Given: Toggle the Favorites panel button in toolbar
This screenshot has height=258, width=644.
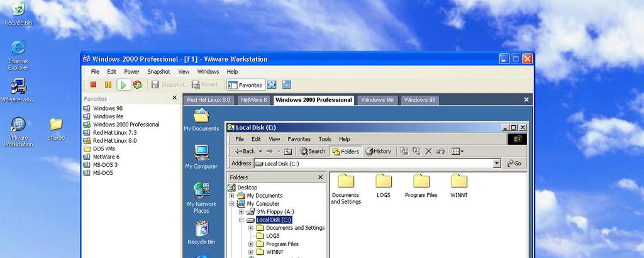Looking at the screenshot, I should click(246, 85).
